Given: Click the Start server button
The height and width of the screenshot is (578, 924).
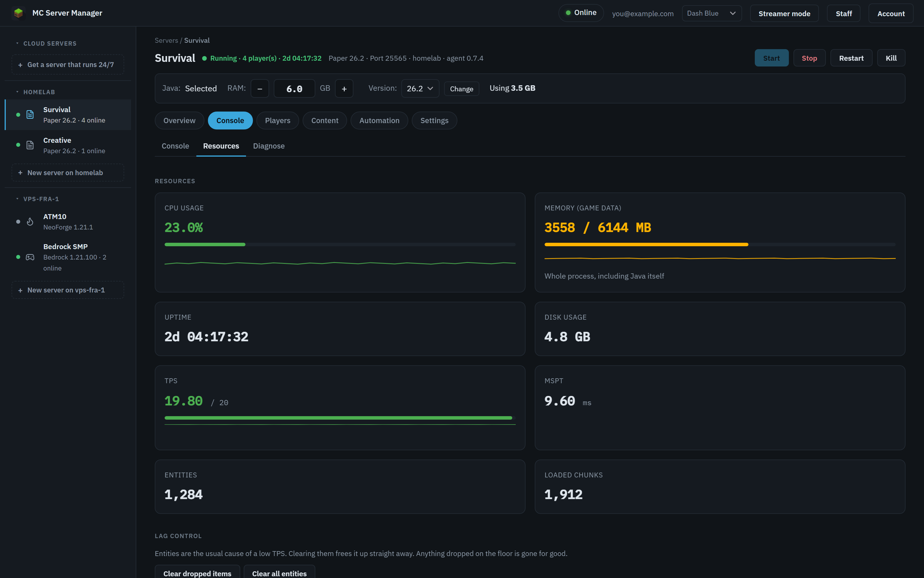Looking at the screenshot, I should pos(771,58).
